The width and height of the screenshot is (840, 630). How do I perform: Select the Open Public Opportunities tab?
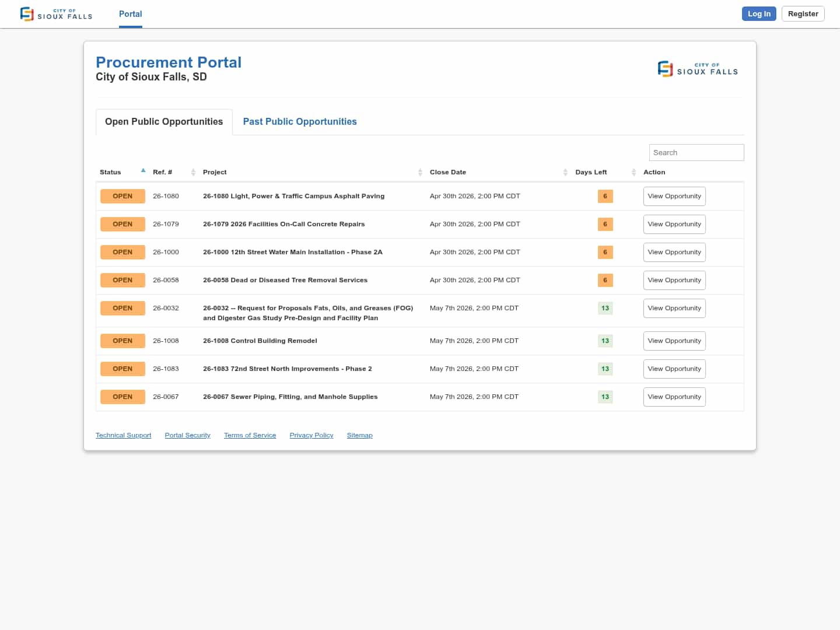164,121
